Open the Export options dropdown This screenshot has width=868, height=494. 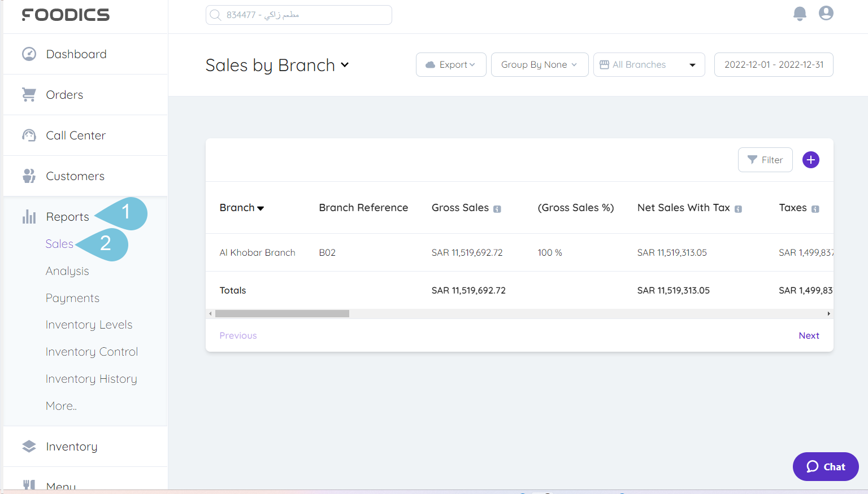point(451,64)
